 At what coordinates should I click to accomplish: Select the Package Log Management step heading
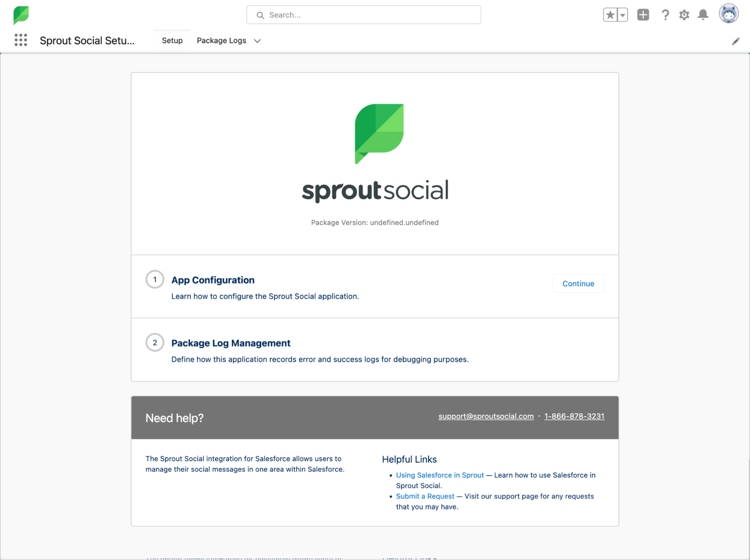[231, 343]
